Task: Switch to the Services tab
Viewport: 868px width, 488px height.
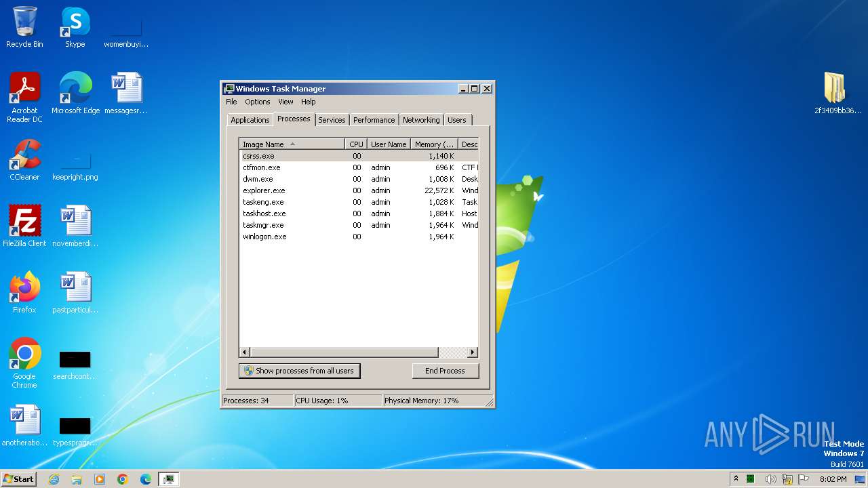Action: tap(332, 120)
